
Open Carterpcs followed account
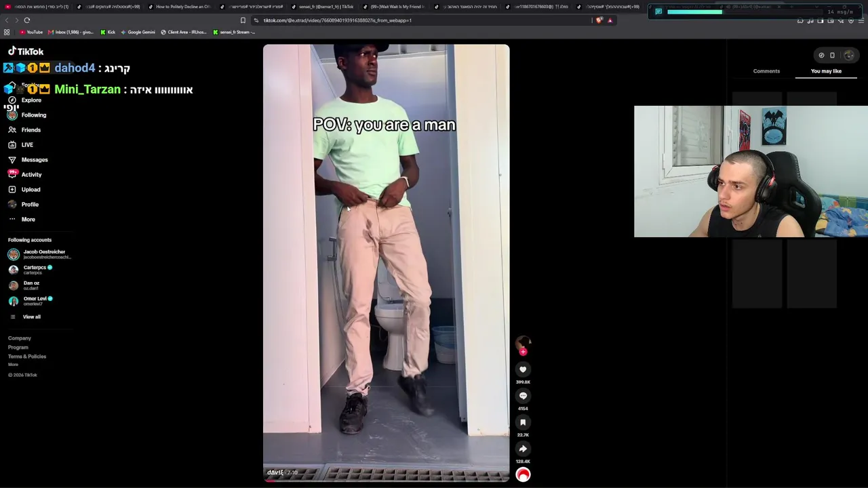pyautogui.click(x=31, y=270)
